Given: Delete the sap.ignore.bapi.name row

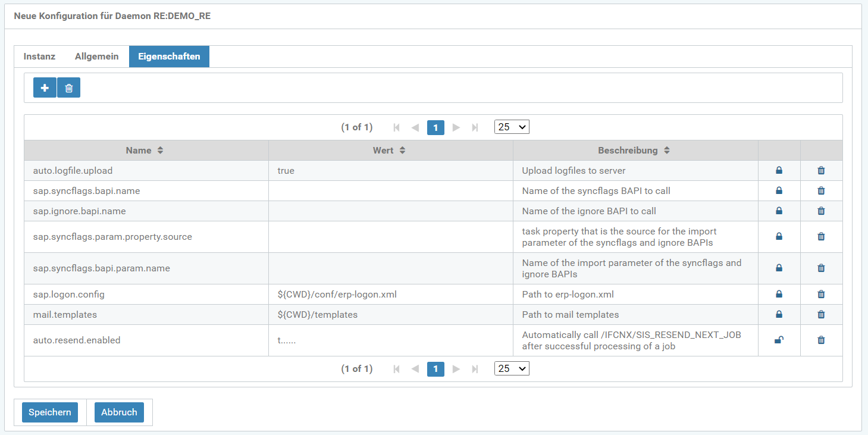Looking at the screenshot, I should click(821, 211).
